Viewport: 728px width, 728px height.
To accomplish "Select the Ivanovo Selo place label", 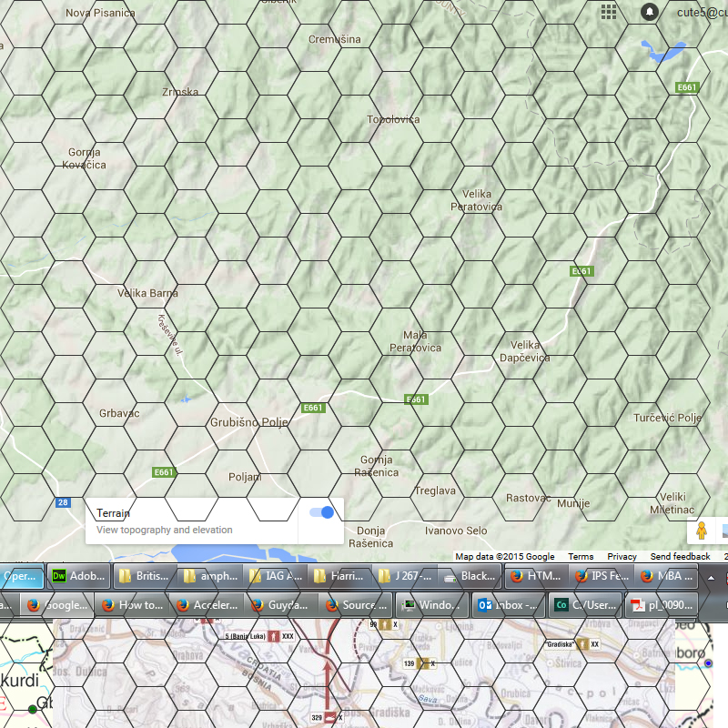I will click(x=456, y=531).
